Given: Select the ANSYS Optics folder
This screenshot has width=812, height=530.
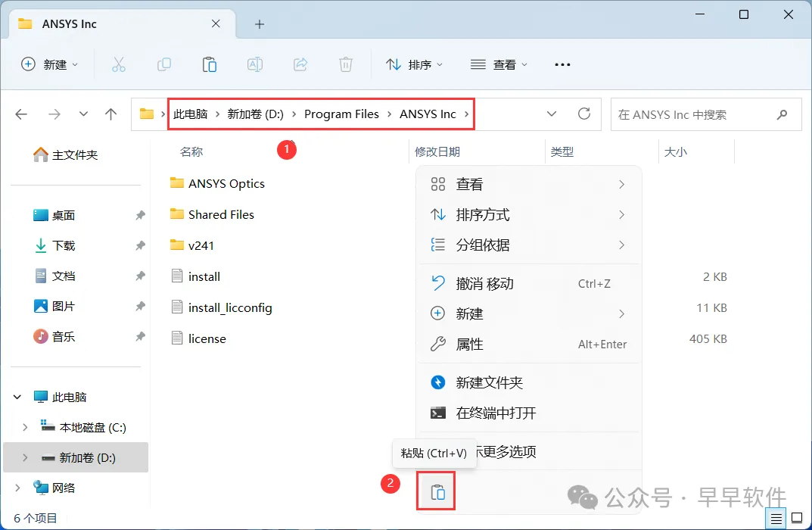Looking at the screenshot, I should [217, 183].
